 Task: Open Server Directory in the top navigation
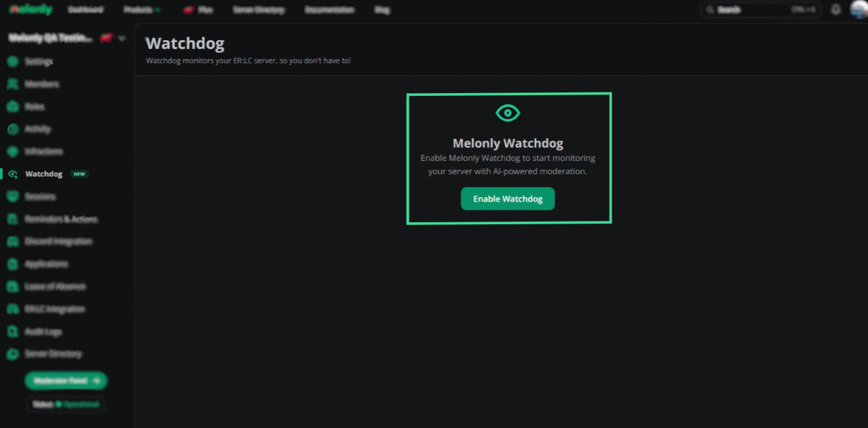(x=259, y=10)
